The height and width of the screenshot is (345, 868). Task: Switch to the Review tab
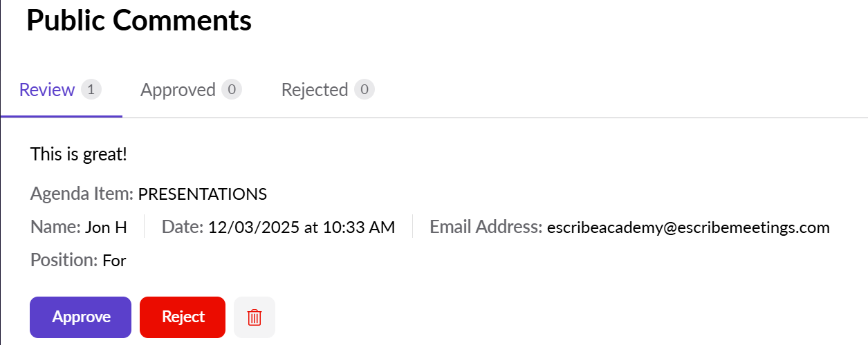(x=47, y=90)
